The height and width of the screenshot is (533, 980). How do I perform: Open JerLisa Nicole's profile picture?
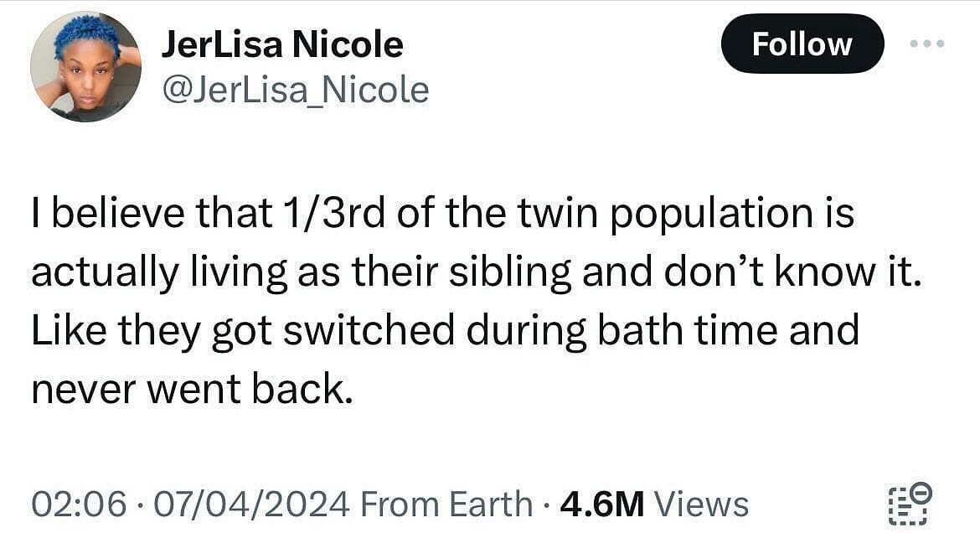tap(85, 67)
